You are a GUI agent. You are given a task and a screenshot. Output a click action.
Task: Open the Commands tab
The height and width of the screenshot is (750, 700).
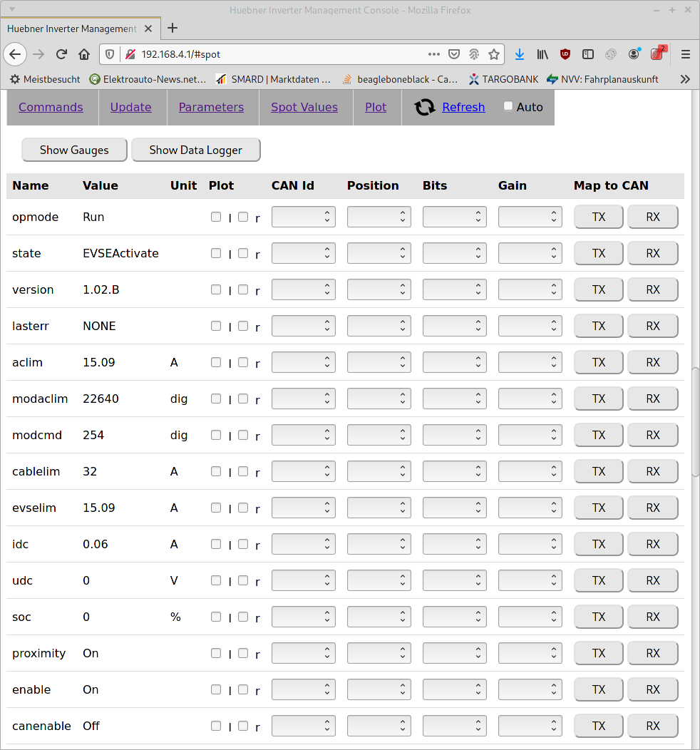[51, 107]
